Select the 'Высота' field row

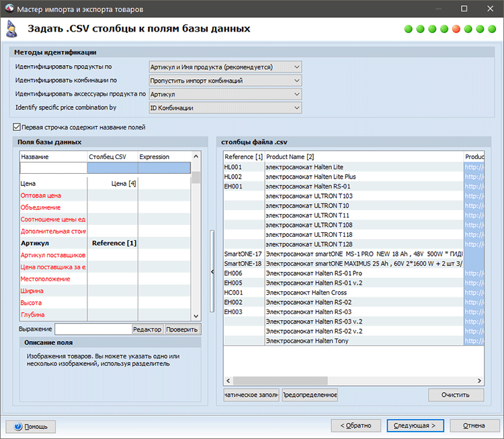point(105,303)
